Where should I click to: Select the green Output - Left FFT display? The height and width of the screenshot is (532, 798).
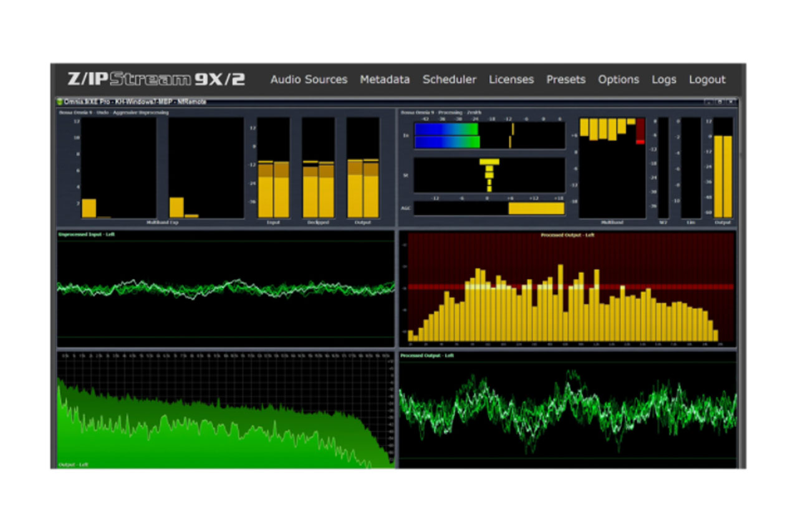226,409
